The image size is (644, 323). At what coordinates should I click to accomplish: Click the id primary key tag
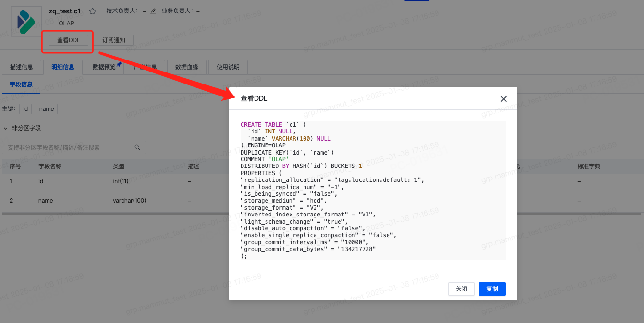[25, 109]
